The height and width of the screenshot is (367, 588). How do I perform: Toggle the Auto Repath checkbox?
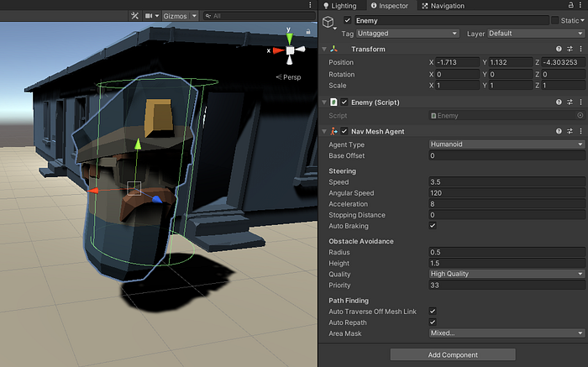pos(433,322)
